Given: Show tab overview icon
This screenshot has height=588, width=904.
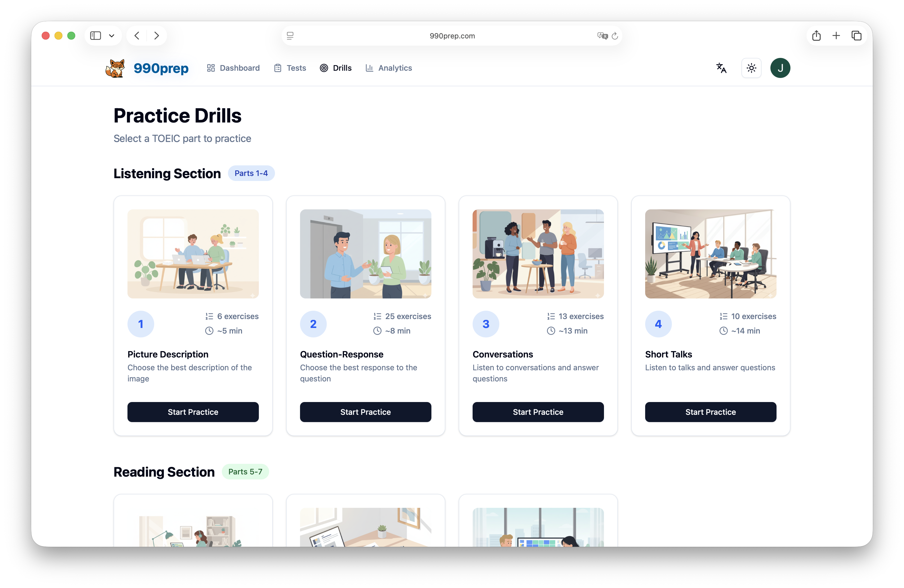Looking at the screenshot, I should 856,36.
